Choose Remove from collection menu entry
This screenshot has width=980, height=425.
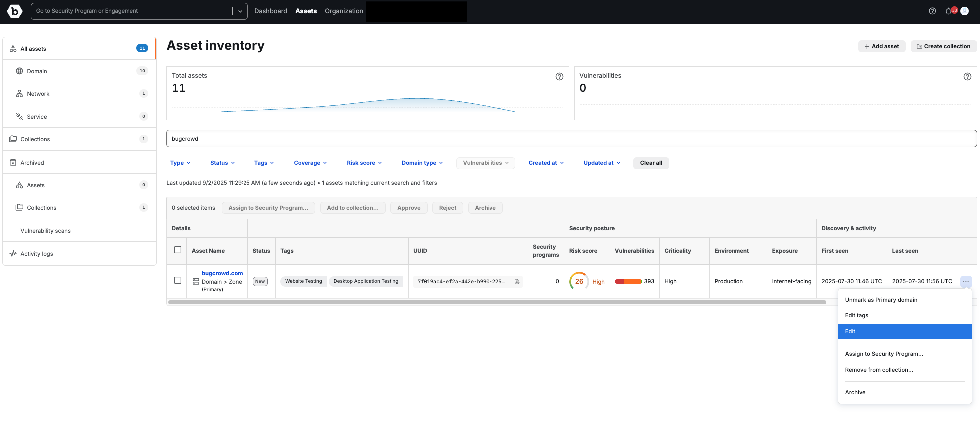[x=905, y=370]
